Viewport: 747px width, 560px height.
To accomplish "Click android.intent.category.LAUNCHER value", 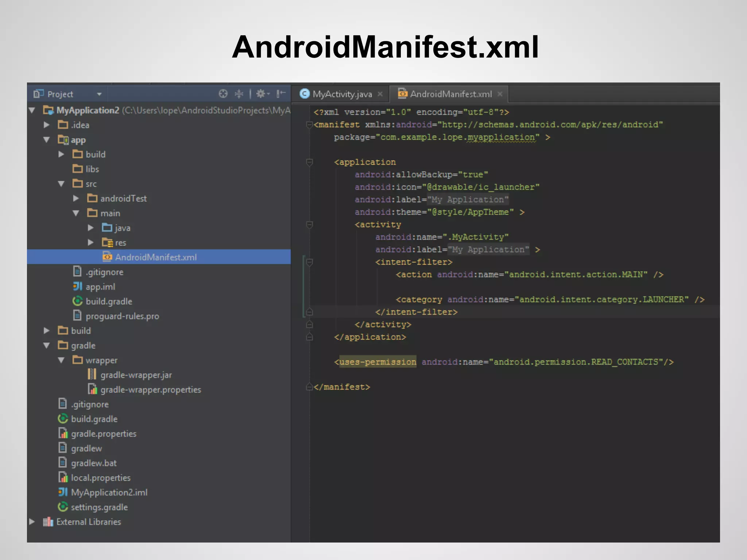I will (602, 300).
